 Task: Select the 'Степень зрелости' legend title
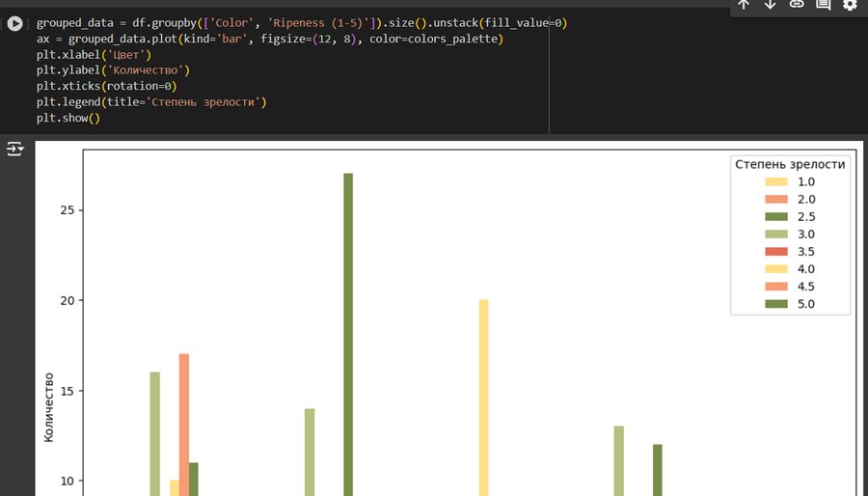click(x=790, y=164)
